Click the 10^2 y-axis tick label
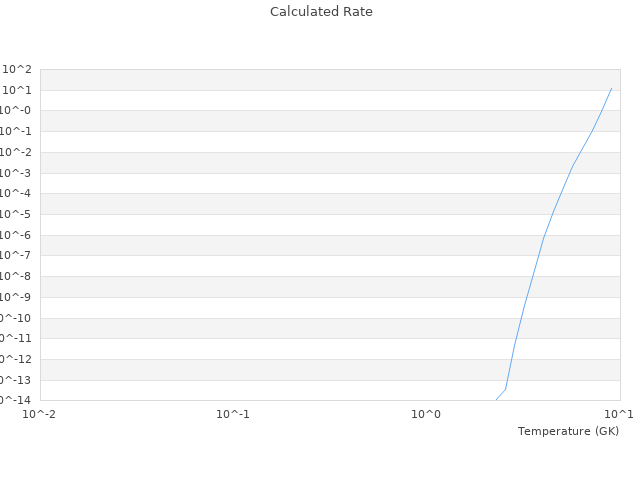The image size is (640, 480). click(18, 69)
